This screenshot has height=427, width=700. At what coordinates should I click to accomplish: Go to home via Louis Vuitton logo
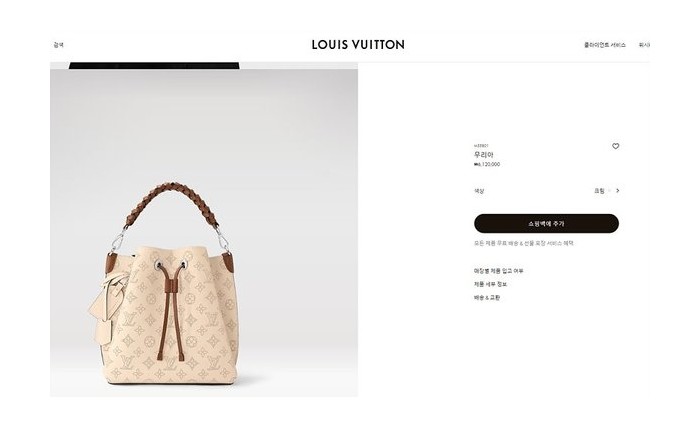coord(358,44)
